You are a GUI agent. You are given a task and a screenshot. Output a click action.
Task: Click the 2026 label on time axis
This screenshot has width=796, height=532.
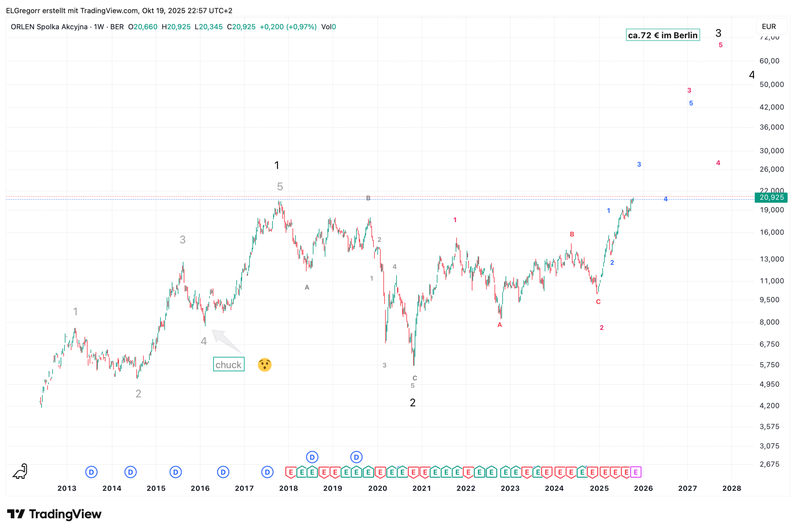(x=643, y=488)
